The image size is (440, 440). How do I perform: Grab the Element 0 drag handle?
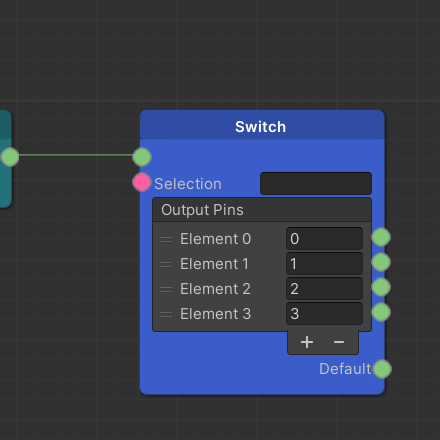[x=166, y=239]
